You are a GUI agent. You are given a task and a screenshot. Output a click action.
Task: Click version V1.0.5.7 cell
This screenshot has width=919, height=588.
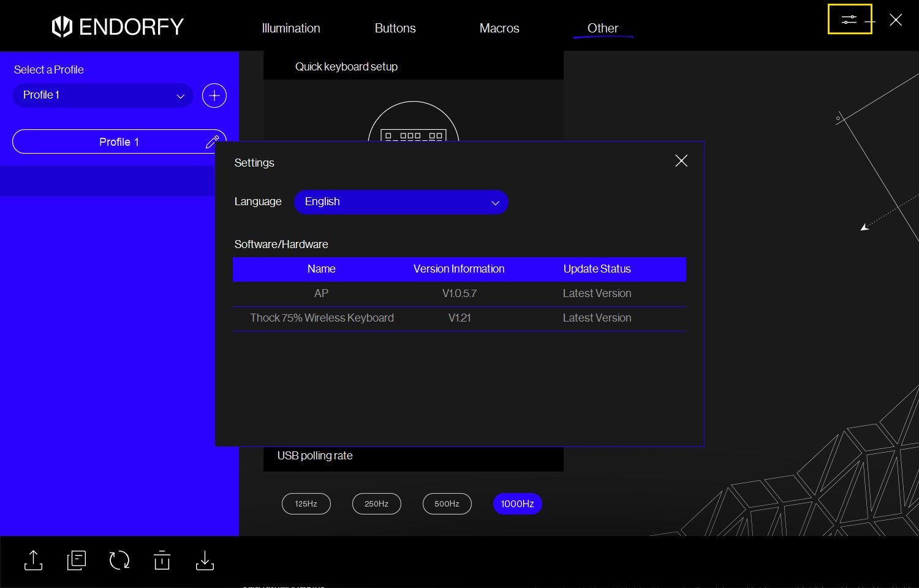coord(459,293)
